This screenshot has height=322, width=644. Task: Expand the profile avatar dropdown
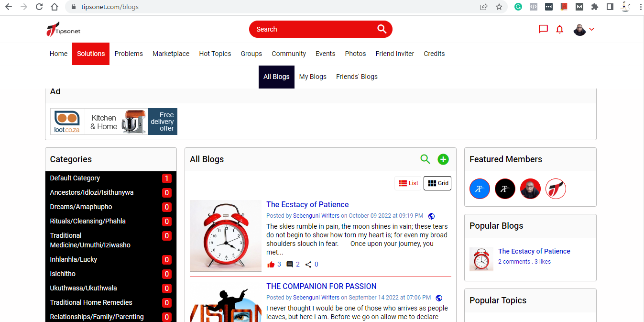584,30
